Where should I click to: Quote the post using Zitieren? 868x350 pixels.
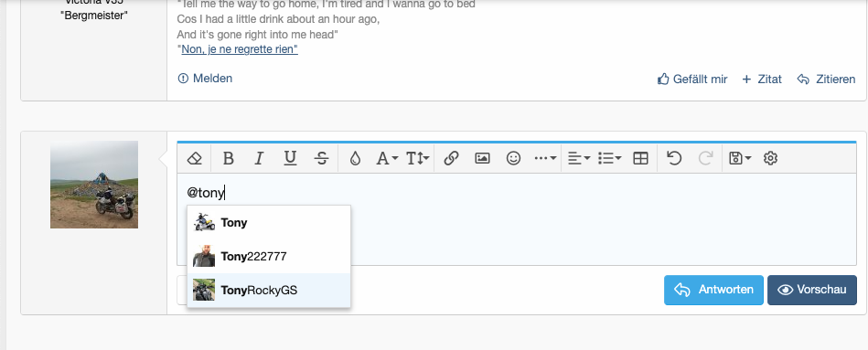point(826,80)
